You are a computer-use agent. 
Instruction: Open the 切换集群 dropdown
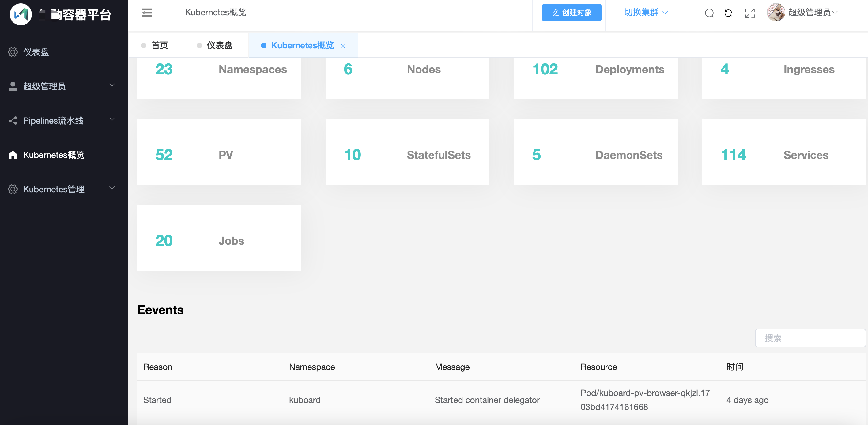pos(646,13)
